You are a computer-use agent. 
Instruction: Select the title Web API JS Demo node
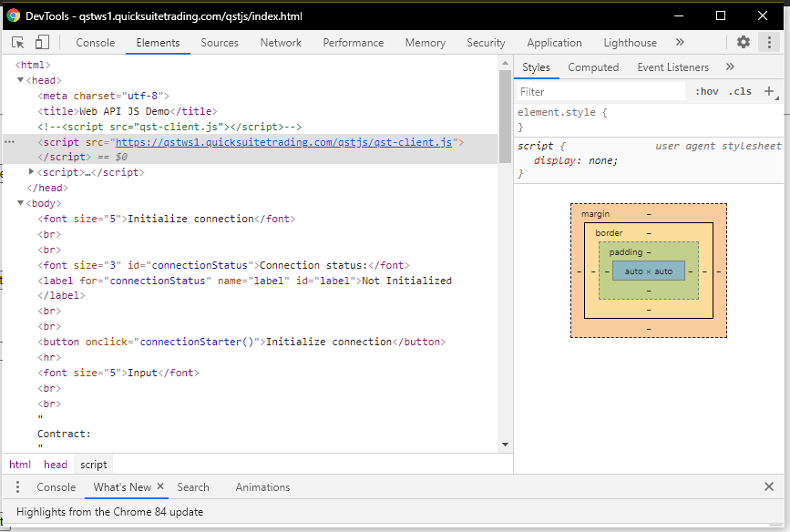tap(127, 111)
